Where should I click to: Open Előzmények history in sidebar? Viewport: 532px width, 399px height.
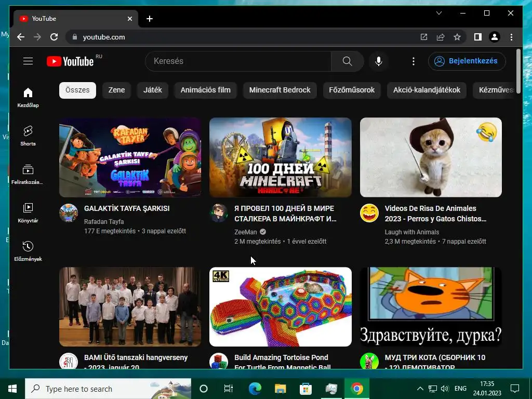coord(28,251)
